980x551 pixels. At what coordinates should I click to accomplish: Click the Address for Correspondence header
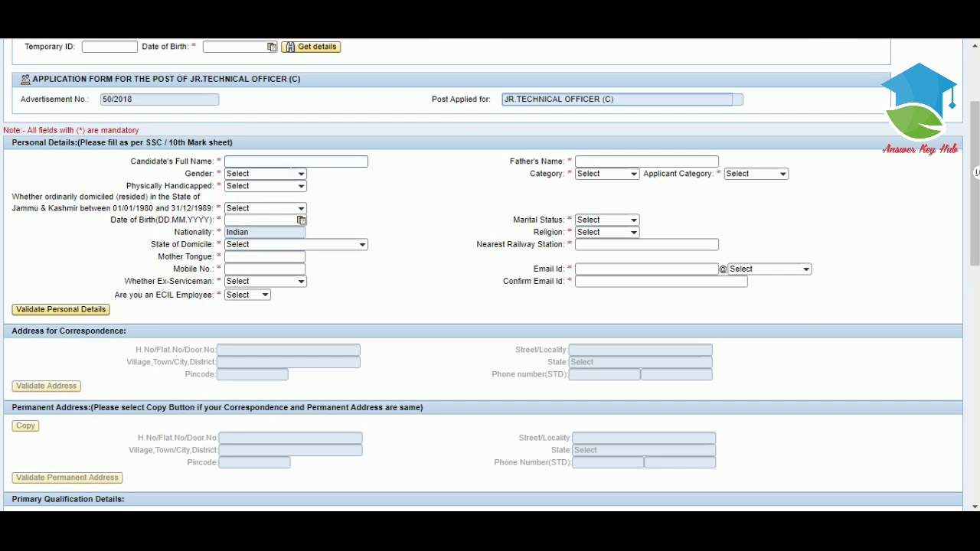click(482, 331)
